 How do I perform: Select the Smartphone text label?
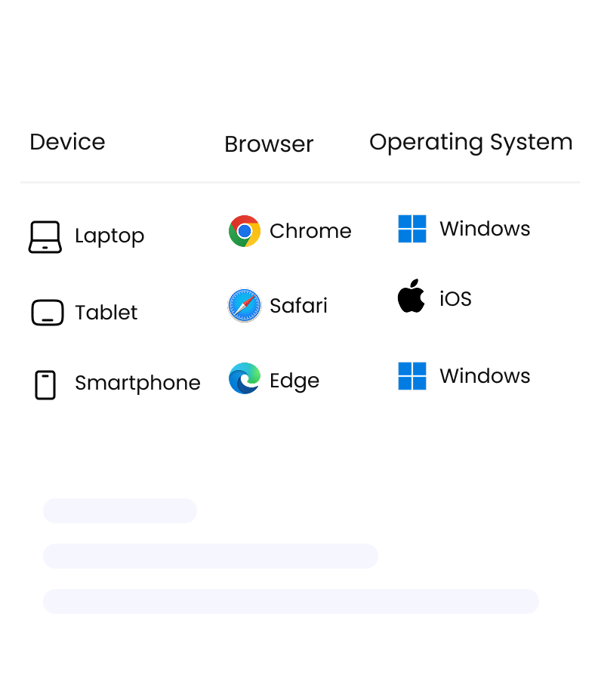click(x=137, y=383)
